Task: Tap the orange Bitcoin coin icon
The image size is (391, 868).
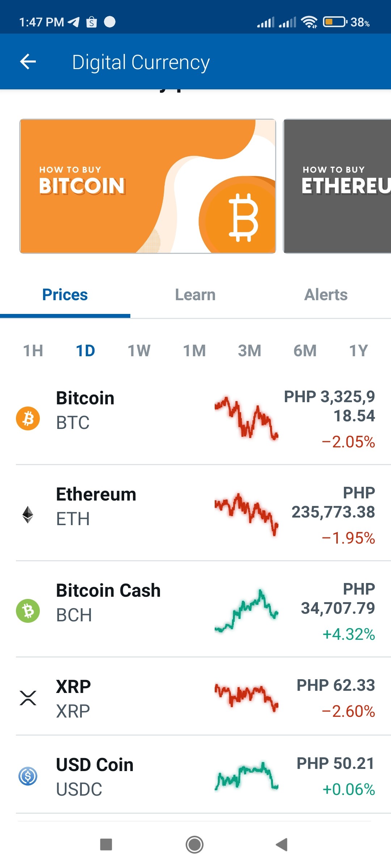Action: (28, 418)
